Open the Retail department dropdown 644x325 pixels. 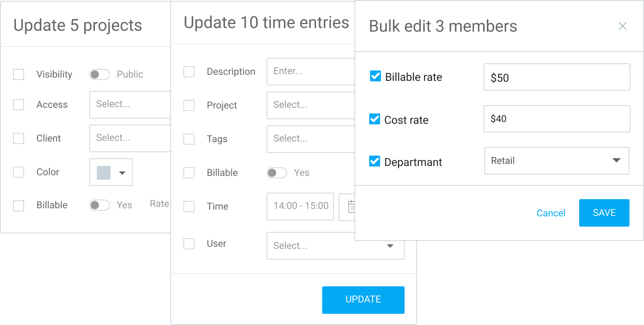point(556,161)
